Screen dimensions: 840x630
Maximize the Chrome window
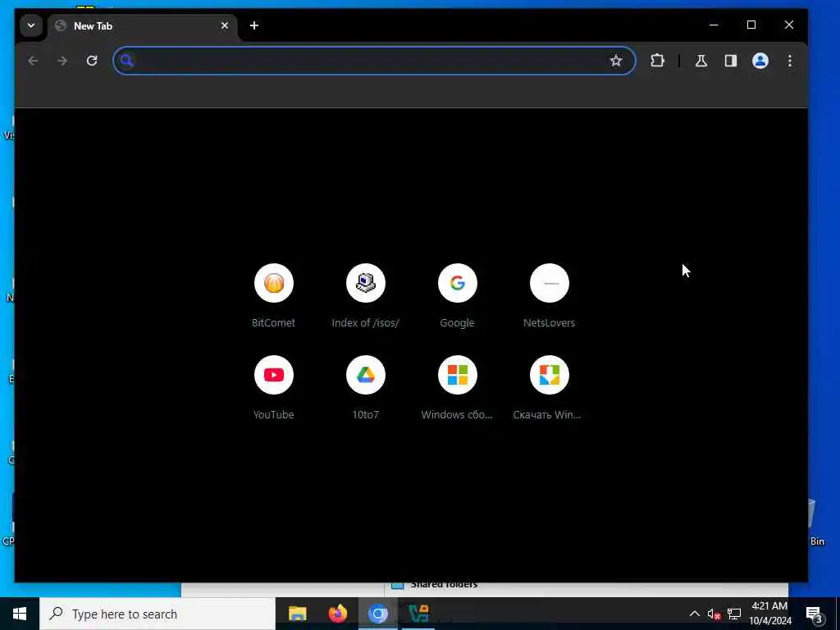coord(751,25)
